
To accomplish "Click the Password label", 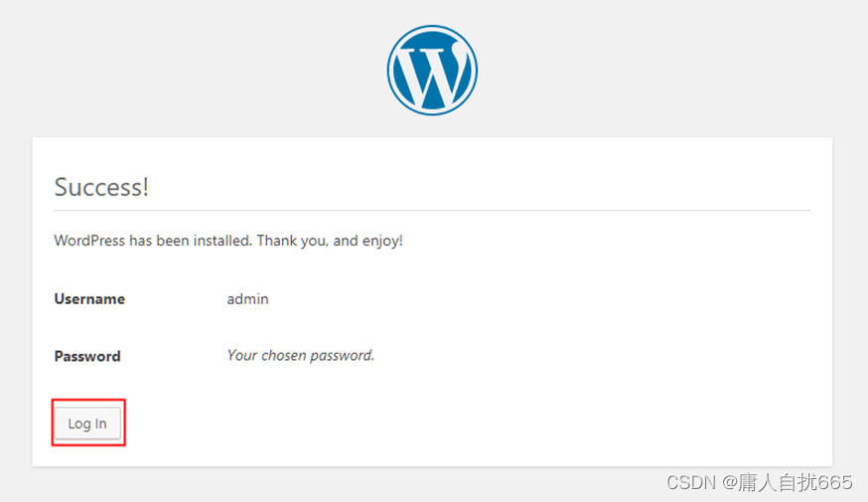I will point(87,356).
